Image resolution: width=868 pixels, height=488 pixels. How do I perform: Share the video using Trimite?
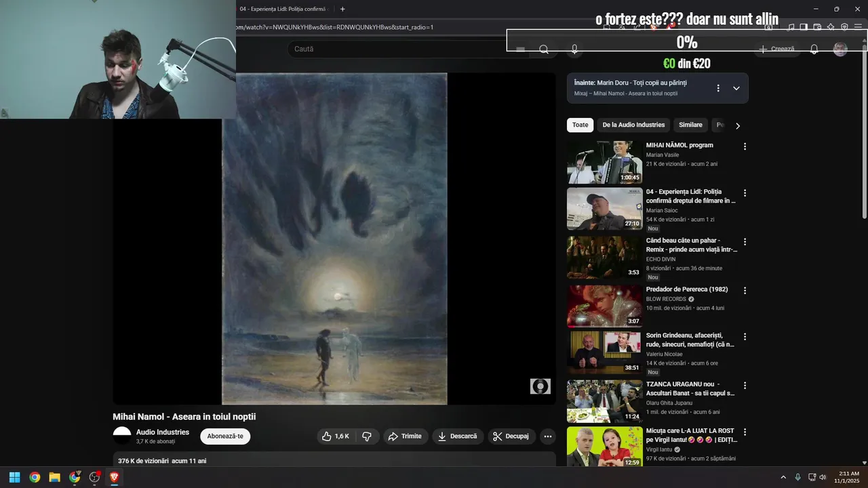point(405,436)
